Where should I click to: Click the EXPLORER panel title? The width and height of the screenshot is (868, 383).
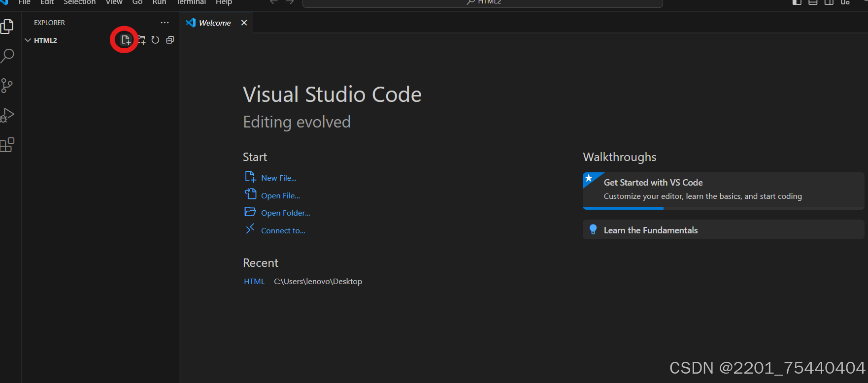[x=49, y=23]
